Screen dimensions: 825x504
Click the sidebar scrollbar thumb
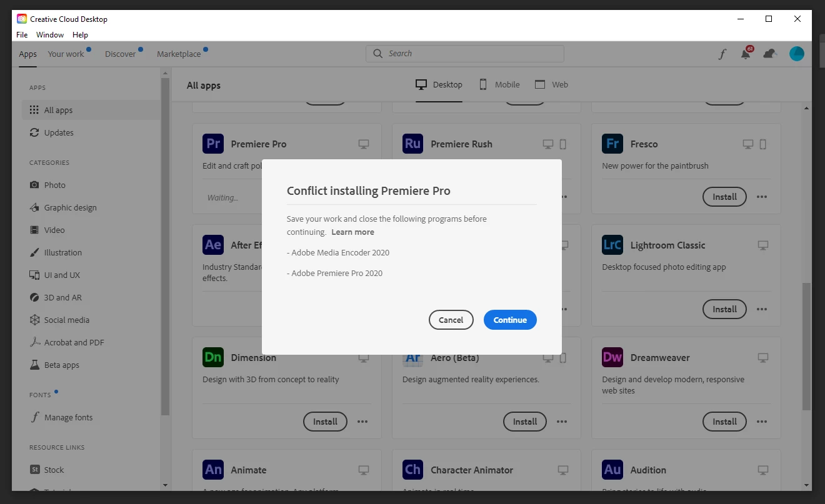(165, 247)
